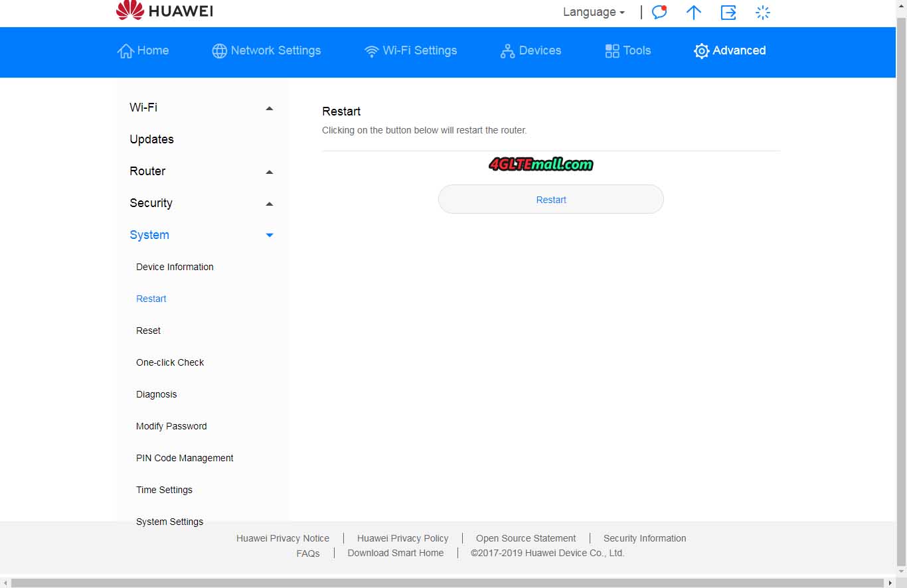
Task: Open Device Information in sidebar
Action: point(175,267)
